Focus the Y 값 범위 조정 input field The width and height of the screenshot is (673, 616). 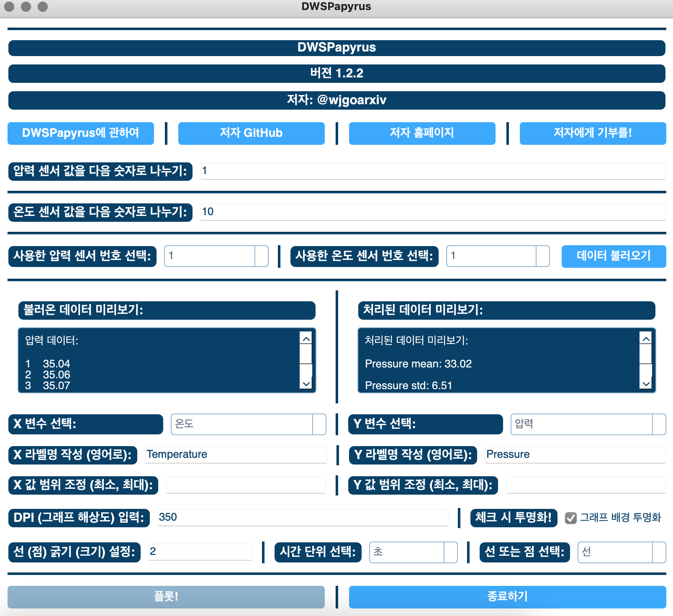[x=586, y=485]
